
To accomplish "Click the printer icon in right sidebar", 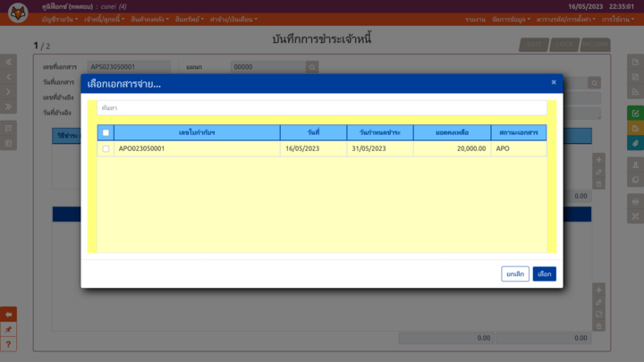I will (x=635, y=201).
